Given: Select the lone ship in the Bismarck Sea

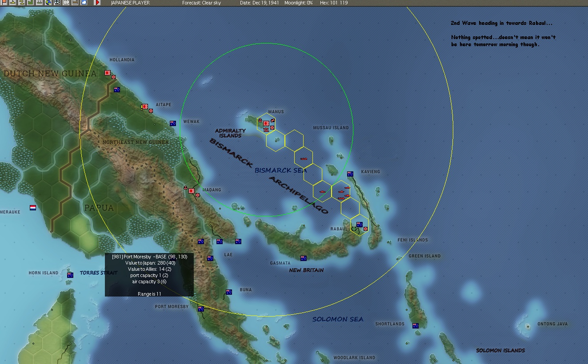Looking at the screenshot, I should pyautogui.click(x=304, y=158).
